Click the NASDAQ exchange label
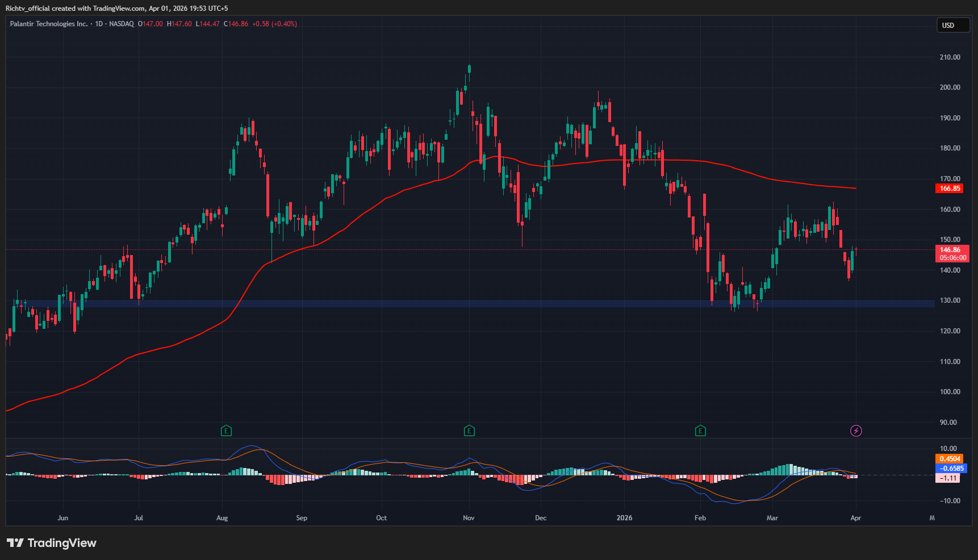Viewport: 978px width, 560px height. [121, 24]
